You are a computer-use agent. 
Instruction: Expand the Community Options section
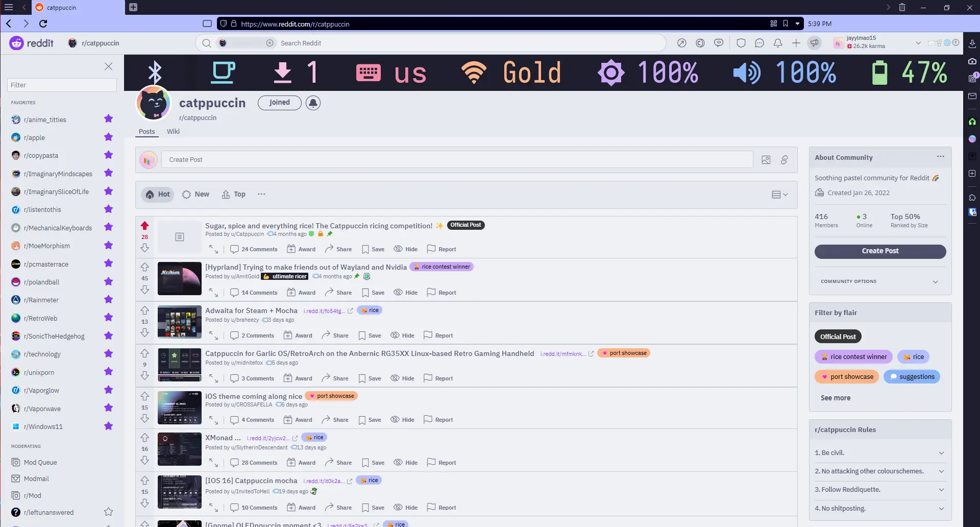tap(880, 281)
